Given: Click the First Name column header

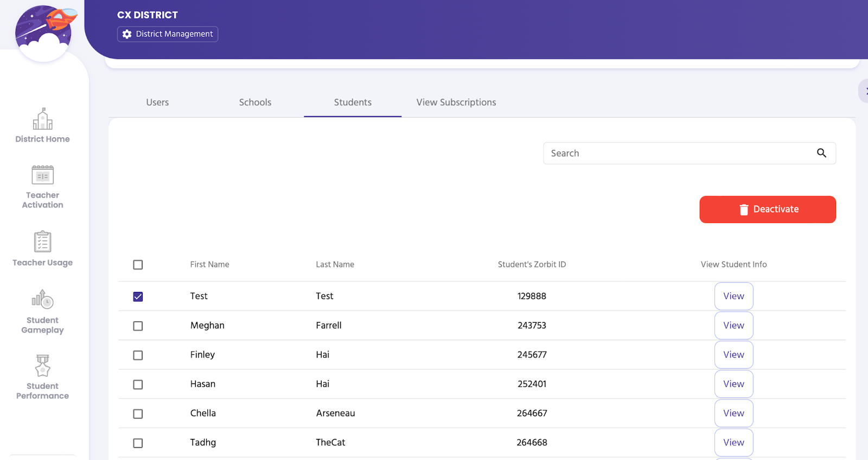Looking at the screenshot, I should click(209, 264).
